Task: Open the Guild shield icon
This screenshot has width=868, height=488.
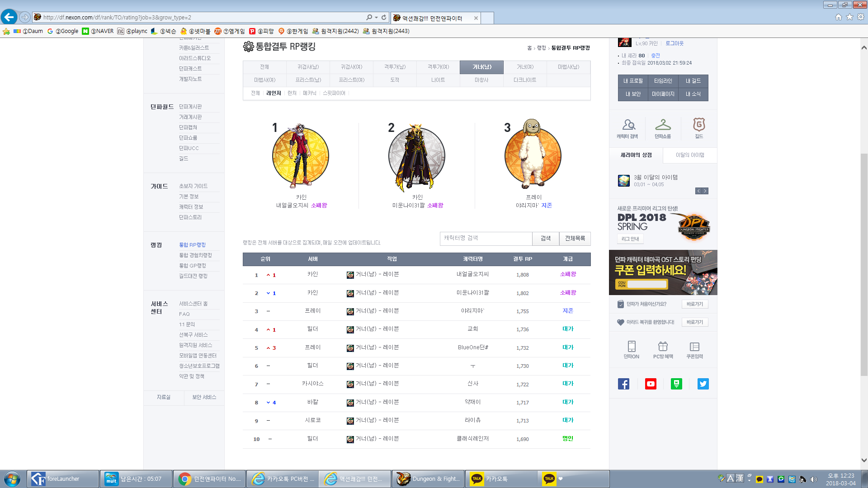Action: (699, 125)
